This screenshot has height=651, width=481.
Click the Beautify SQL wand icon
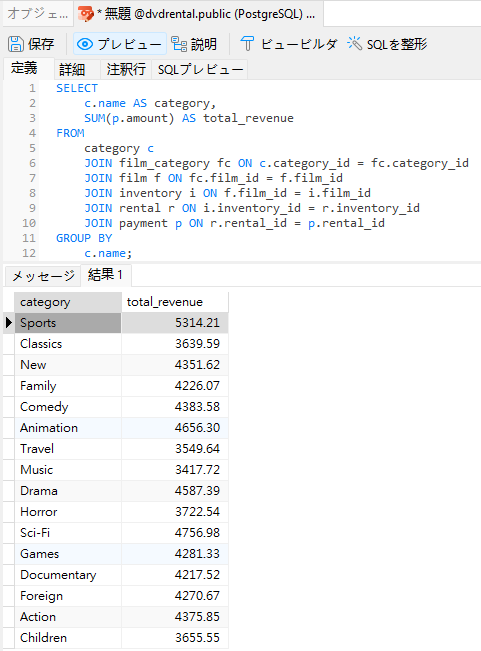click(x=354, y=43)
